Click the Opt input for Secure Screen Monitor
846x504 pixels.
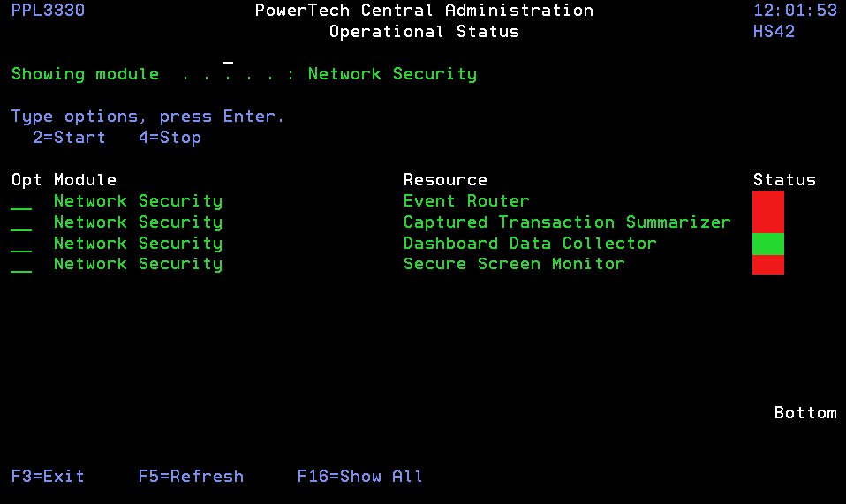coord(22,266)
